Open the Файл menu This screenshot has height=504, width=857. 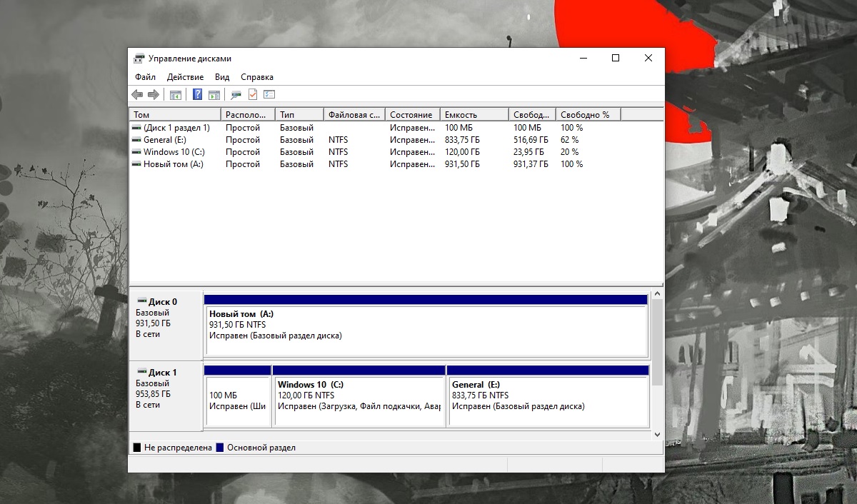[x=145, y=77]
